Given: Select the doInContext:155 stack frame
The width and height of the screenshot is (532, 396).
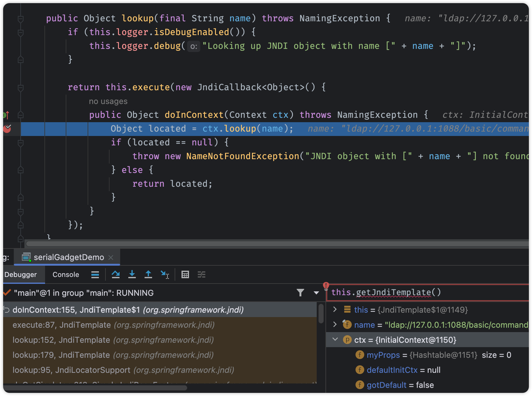Looking at the screenshot, I should tap(160, 310).
